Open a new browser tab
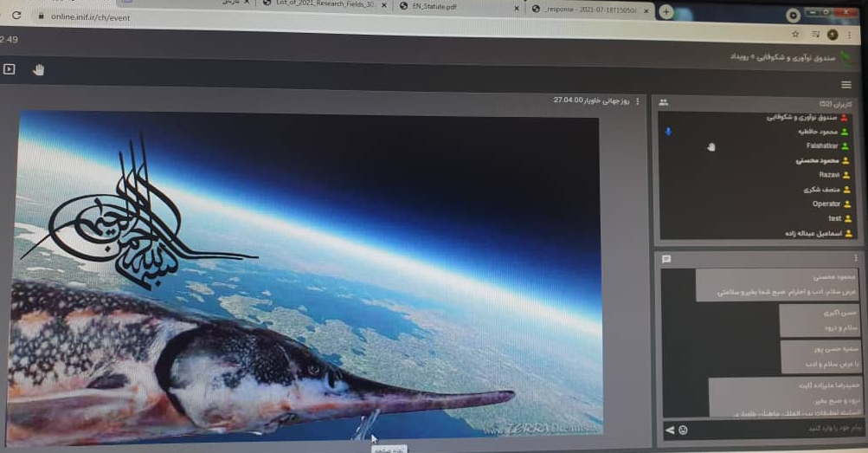This screenshot has height=453, width=868. click(x=666, y=10)
